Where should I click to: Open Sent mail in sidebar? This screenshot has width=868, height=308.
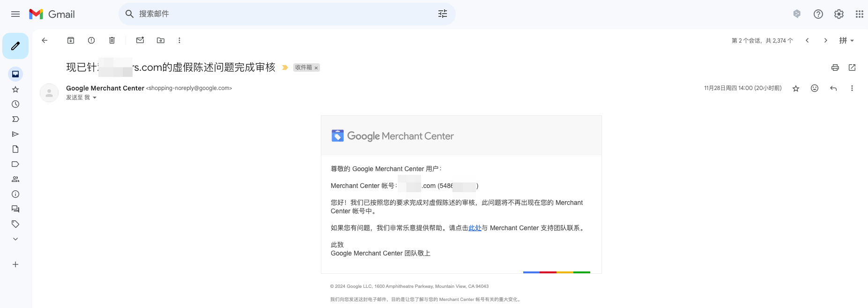(15, 134)
